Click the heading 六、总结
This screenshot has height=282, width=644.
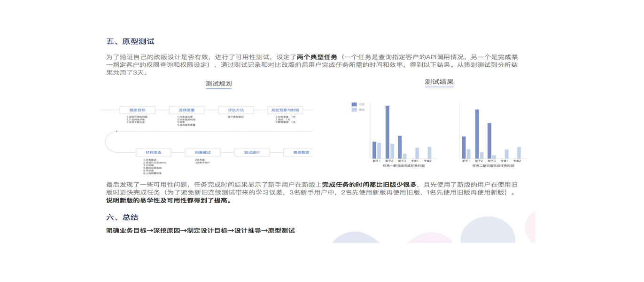click(122, 217)
